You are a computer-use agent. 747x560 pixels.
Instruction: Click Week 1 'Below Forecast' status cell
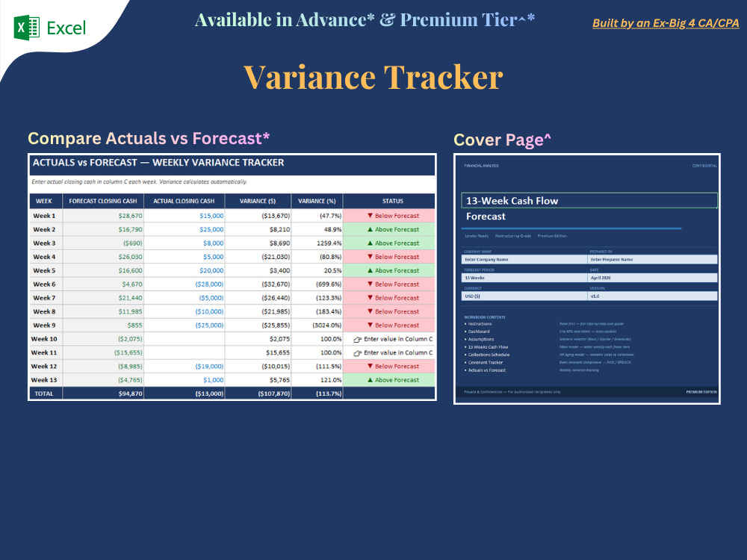coord(389,216)
